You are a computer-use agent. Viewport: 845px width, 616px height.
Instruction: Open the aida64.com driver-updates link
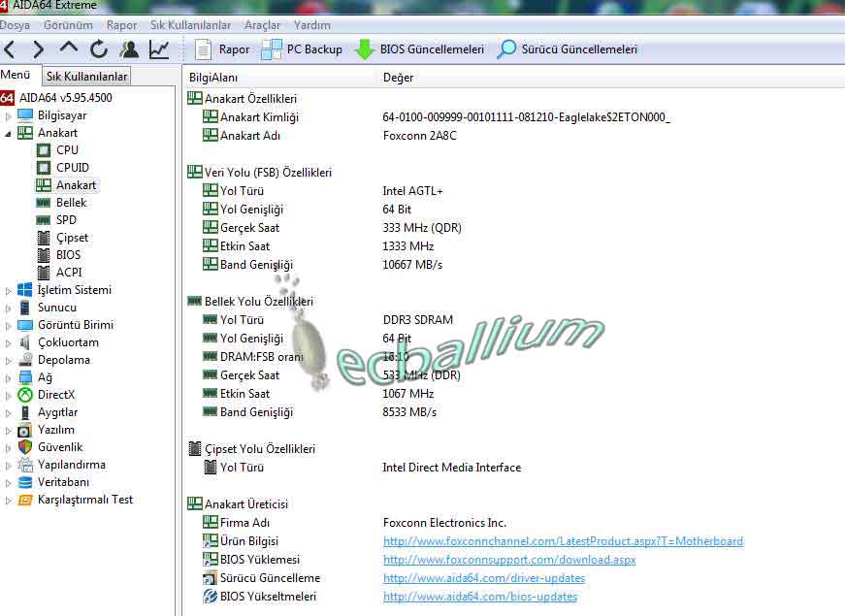click(x=484, y=578)
